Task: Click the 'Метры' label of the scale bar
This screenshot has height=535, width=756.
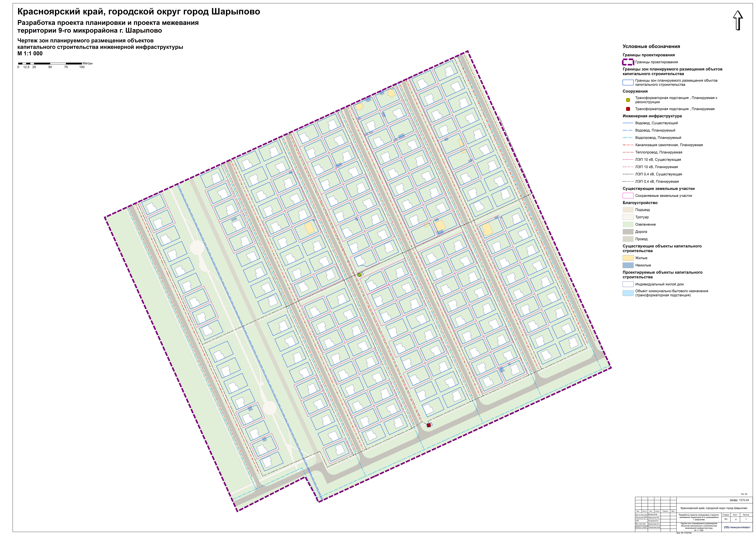Action: (x=88, y=63)
